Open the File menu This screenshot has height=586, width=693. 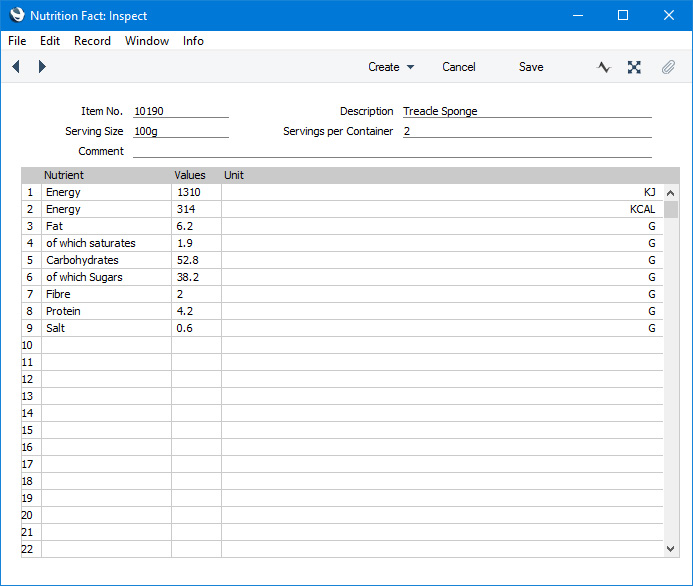[17, 41]
